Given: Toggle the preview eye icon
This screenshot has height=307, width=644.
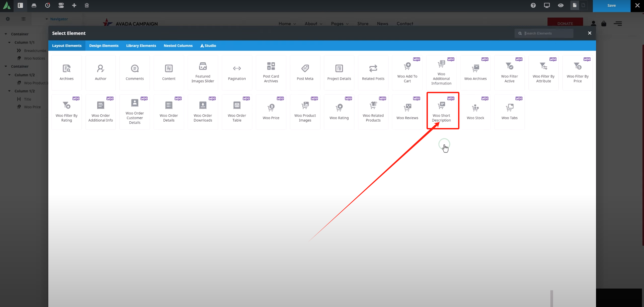Looking at the screenshot, I should tap(561, 5).
